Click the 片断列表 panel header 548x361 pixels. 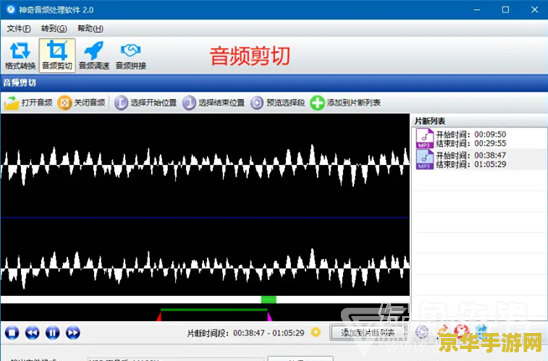(x=480, y=121)
